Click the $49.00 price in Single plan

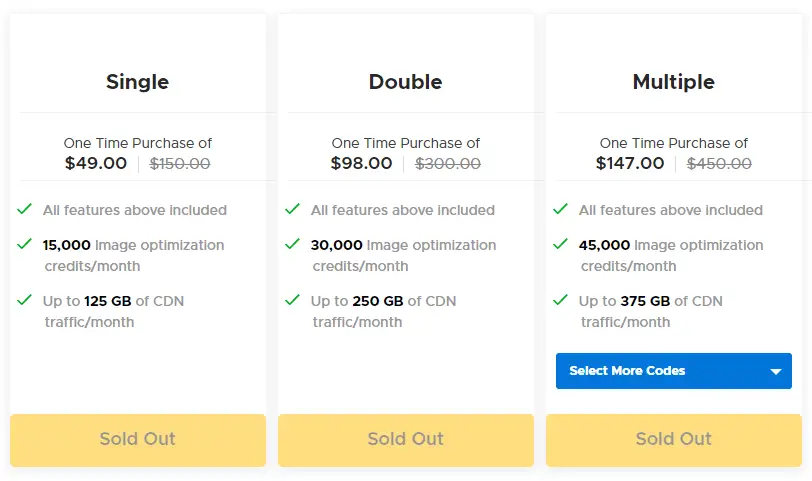96,163
